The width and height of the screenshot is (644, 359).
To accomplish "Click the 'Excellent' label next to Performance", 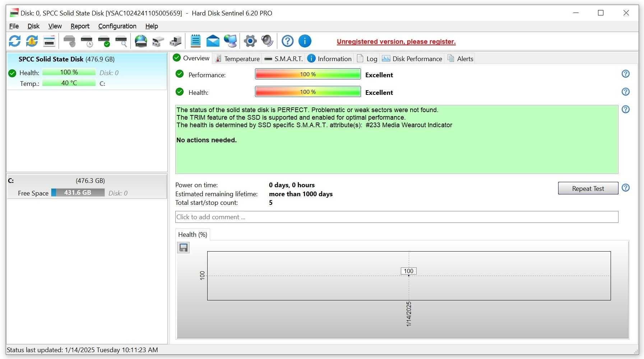I will point(379,75).
